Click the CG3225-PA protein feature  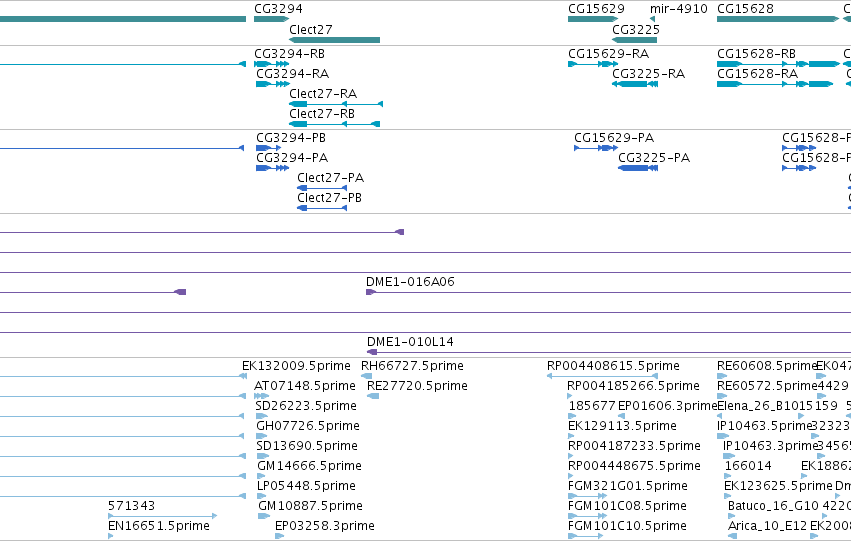click(638, 168)
